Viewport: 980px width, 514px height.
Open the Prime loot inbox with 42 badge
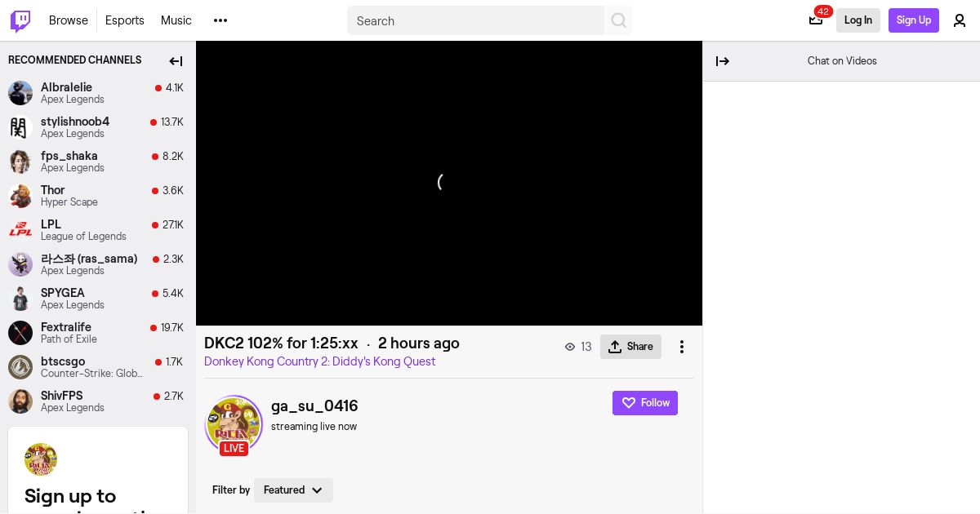coord(816,20)
